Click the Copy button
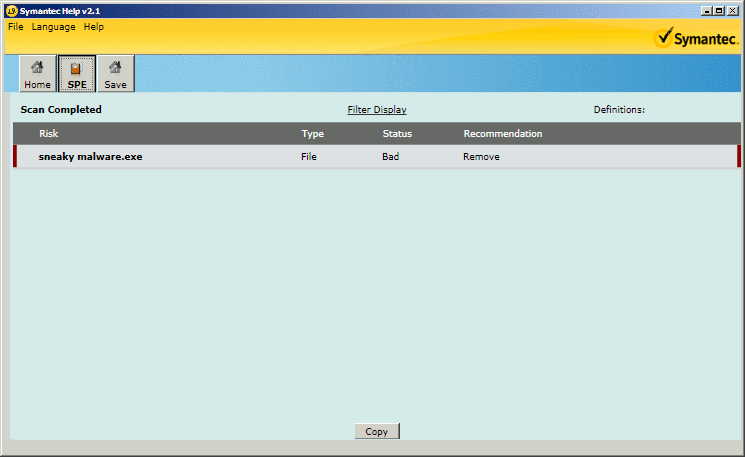Viewport: 745px width, 457px height. (x=377, y=431)
